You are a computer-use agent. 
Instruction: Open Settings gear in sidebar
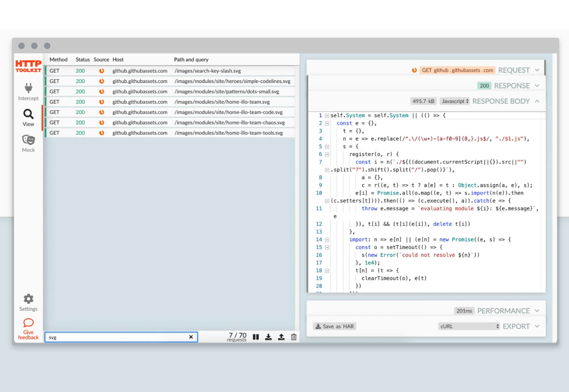[x=28, y=303]
